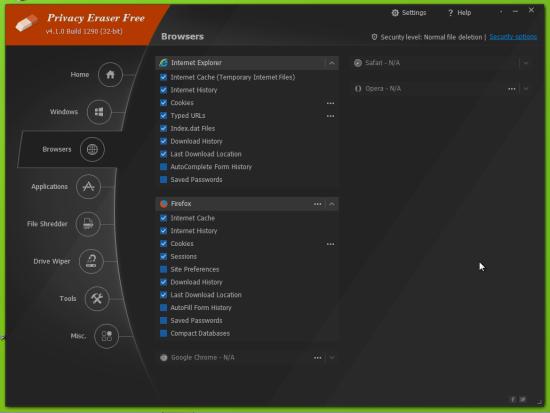The width and height of the screenshot is (550, 413).
Task: Open the Misc. squares icon
Action: click(x=107, y=336)
